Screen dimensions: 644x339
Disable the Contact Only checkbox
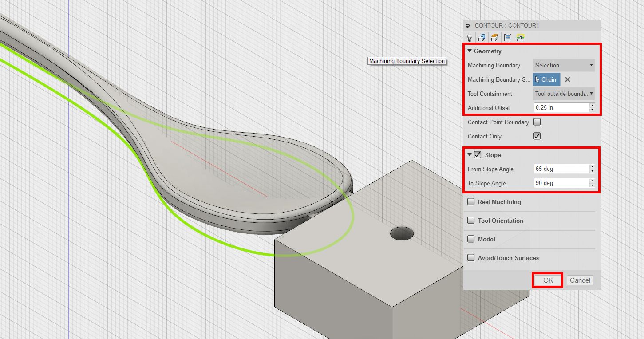point(537,136)
